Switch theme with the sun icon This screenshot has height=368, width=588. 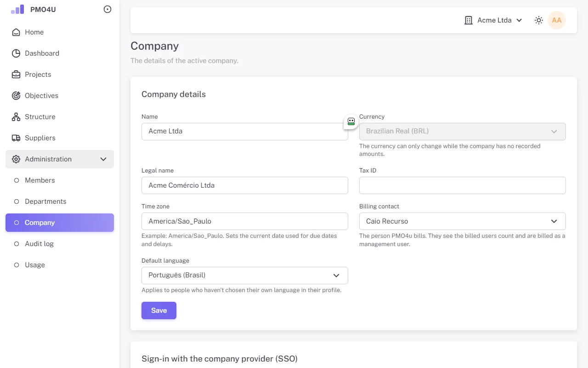(539, 20)
